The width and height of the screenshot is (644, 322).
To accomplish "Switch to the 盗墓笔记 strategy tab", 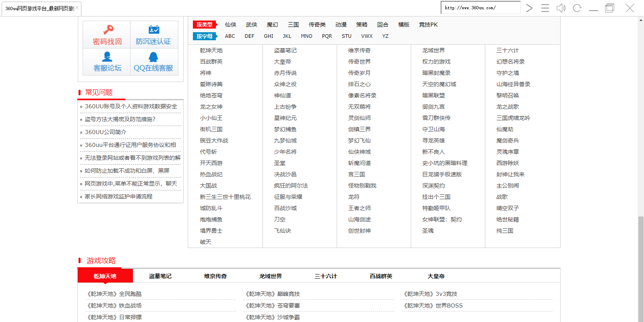I will (x=160, y=276).
